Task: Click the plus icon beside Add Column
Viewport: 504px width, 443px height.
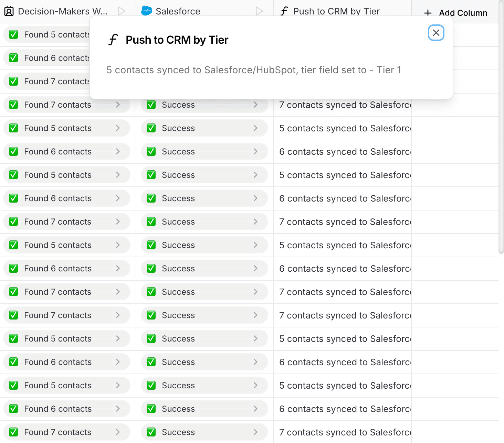Action: 428,13
